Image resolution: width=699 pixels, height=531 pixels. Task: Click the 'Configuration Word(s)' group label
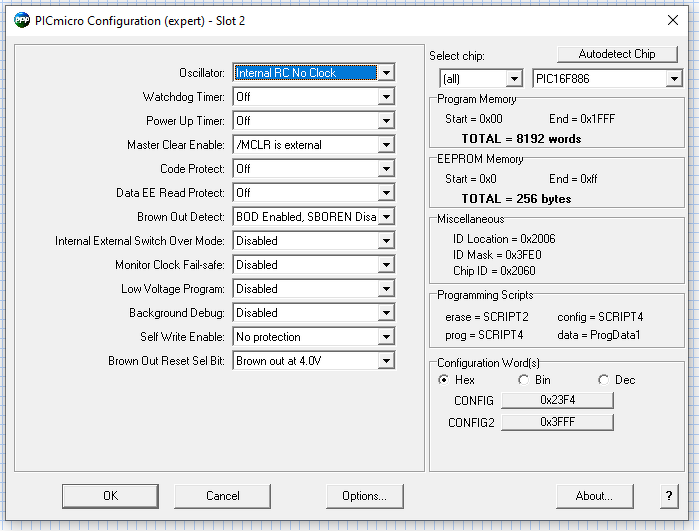tap(488, 363)
